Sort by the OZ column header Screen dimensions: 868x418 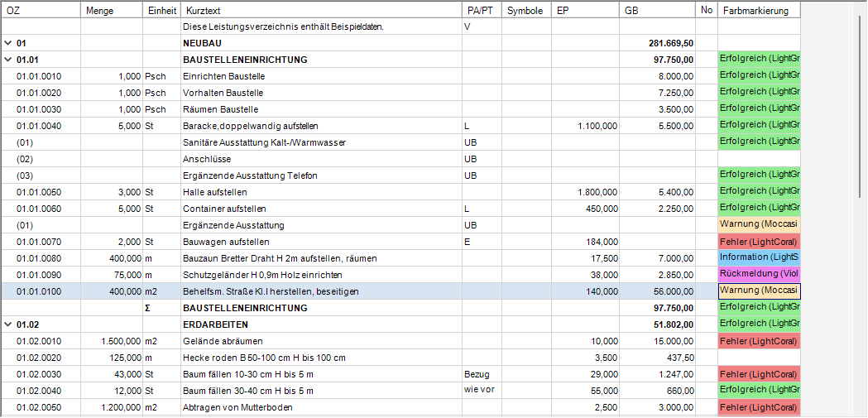(41, 11)
